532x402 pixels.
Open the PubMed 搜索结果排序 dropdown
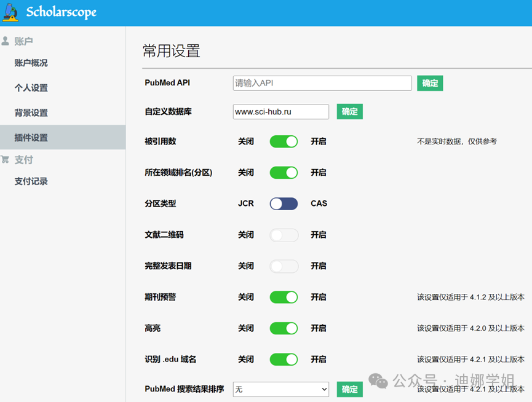coord(280,389)
